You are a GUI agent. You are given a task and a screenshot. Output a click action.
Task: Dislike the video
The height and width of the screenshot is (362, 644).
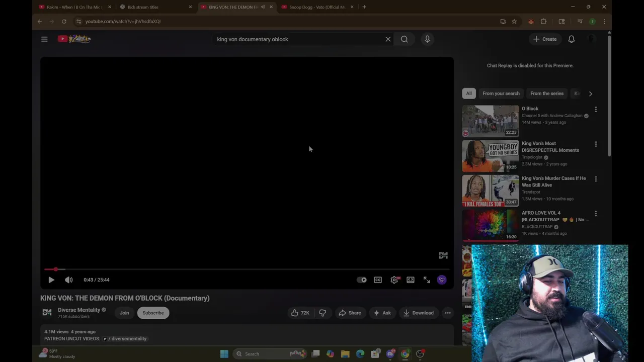point(323,313)
